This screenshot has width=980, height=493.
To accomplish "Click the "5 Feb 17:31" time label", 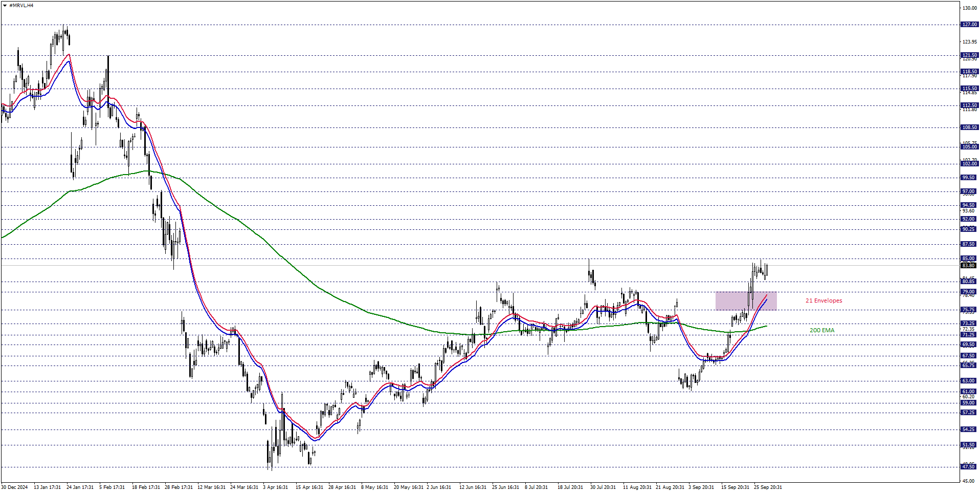I will click(112, 487).
